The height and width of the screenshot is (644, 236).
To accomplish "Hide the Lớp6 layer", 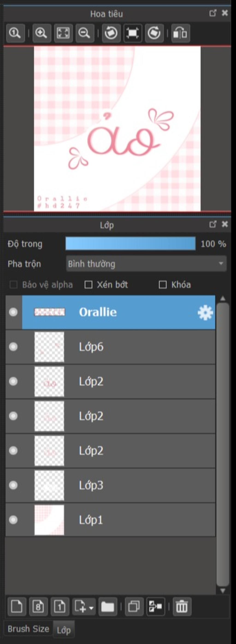I will pos(13,347).
